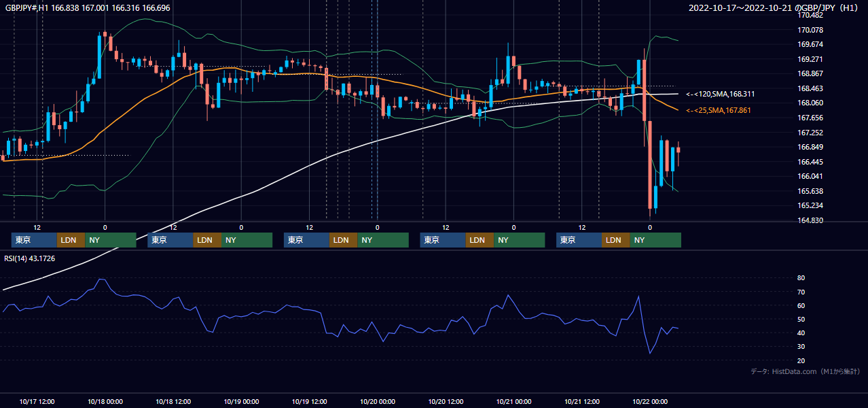Click price axis value 165.234
This screenshot has height=408, width=868.
click(812, 206)
